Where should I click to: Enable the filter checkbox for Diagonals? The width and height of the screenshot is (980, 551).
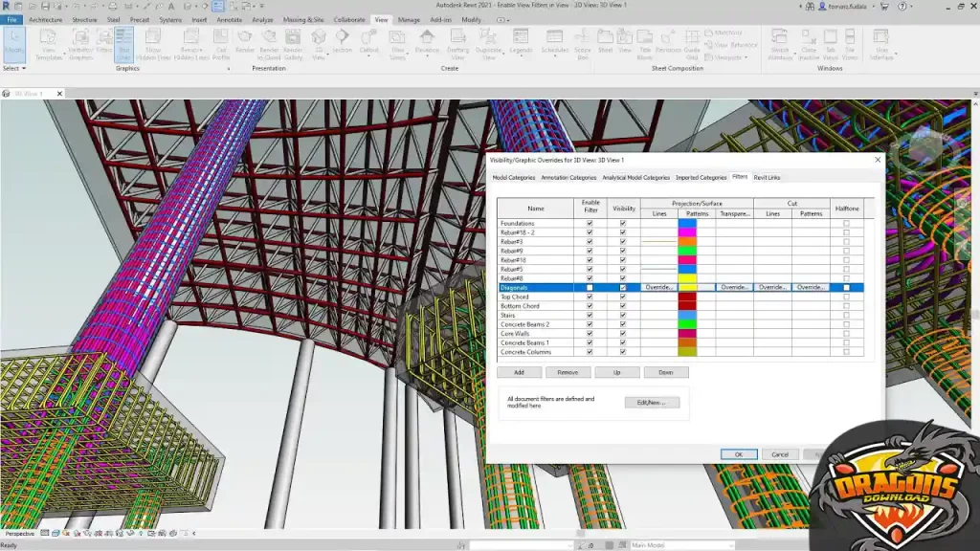coord(590,287)
